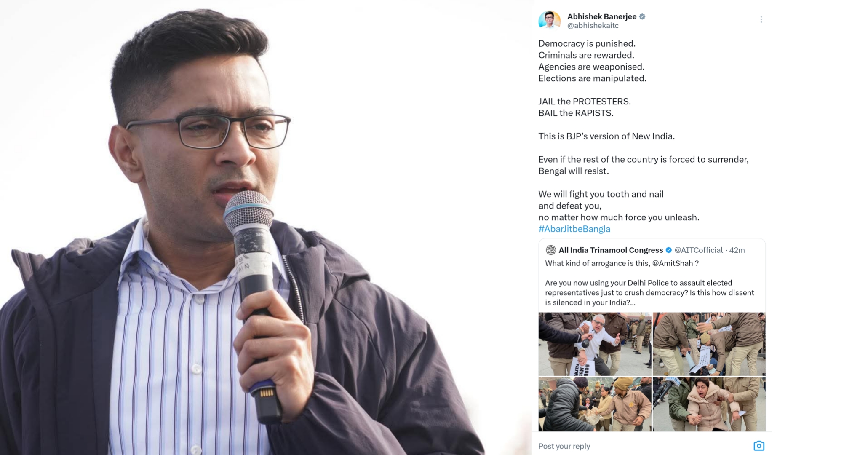Click the Abhishek Banerjee display name
868x455 pixels.
(x=602, y=16)
